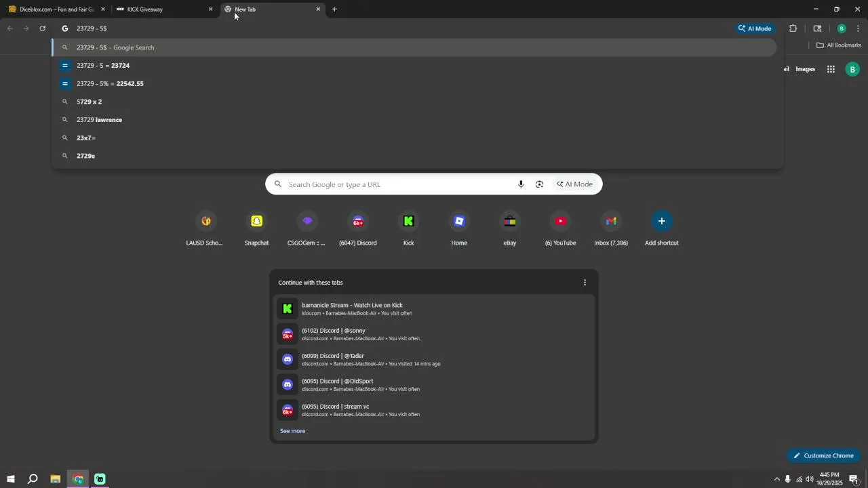
Task: Open Chrome three-dot menu
Action: click(859, 28)
